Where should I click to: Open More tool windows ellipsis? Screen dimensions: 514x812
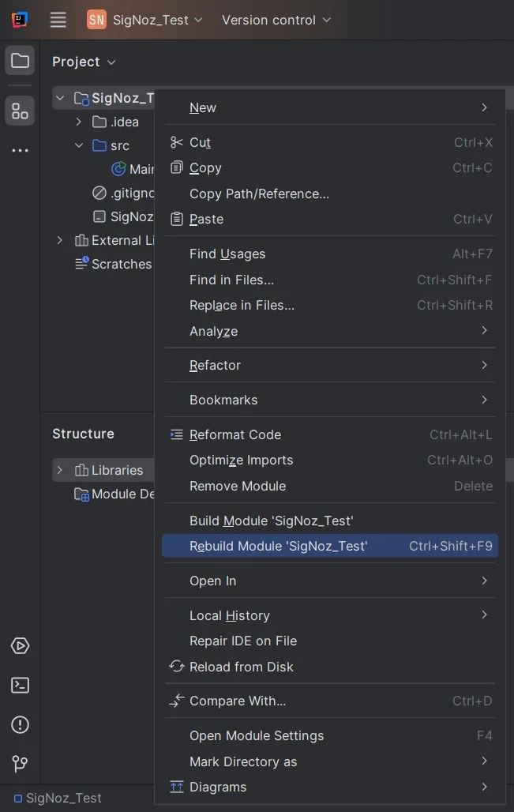pos(20,151)
